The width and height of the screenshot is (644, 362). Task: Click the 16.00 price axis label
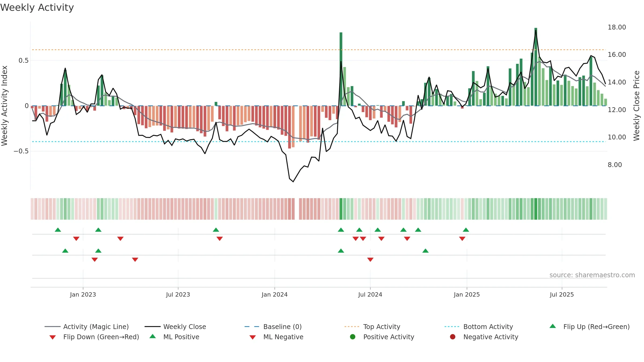(617, 55)
